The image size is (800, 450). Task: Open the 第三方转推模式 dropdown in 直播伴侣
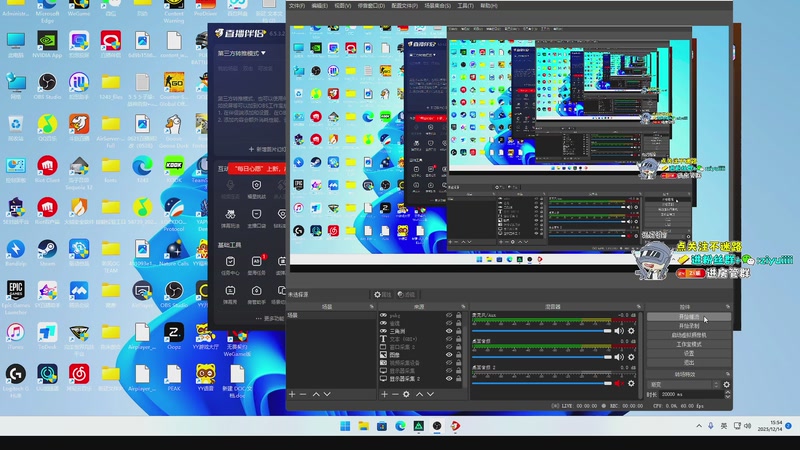[242, 53]
